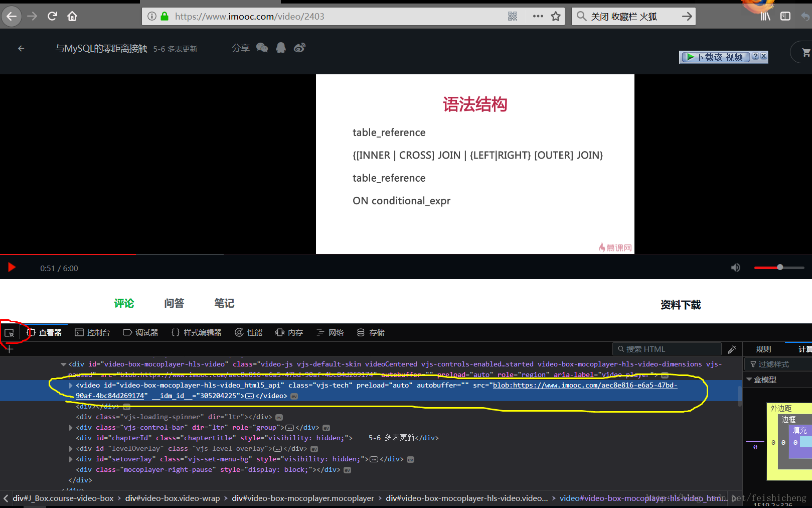Expand the vjs-control-bar div node

coord(71,428)
